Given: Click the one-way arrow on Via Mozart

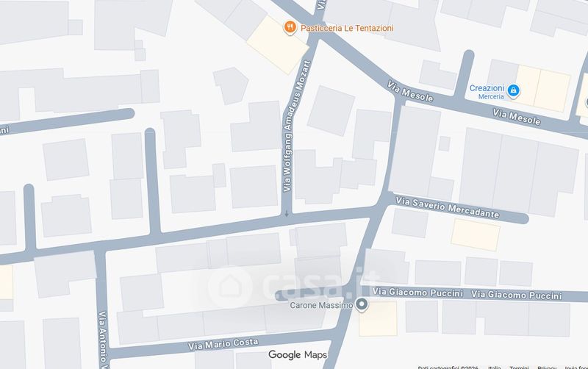Looking at the screenshot, I should point(287,214).
